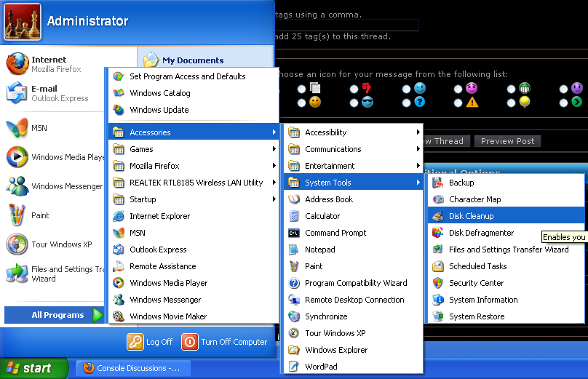Click the Windows Update icon
The image size is (588, 379).
click(119, 110)
